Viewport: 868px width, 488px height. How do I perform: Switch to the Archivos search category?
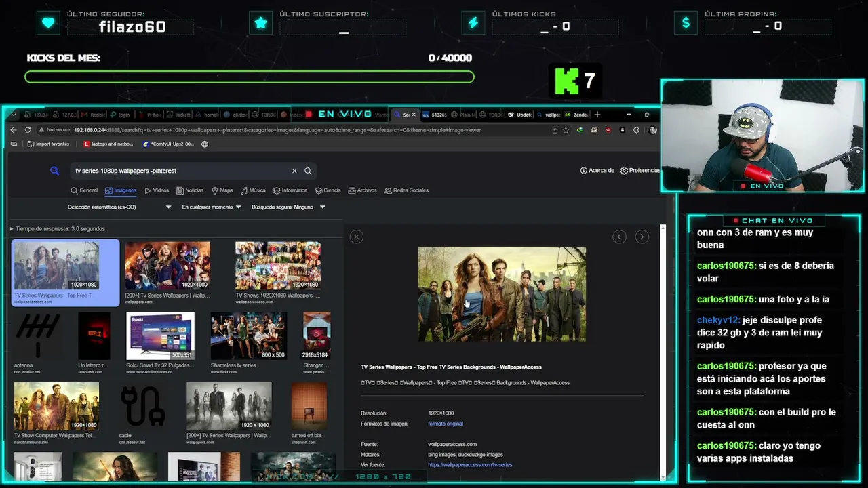point(362,190)
